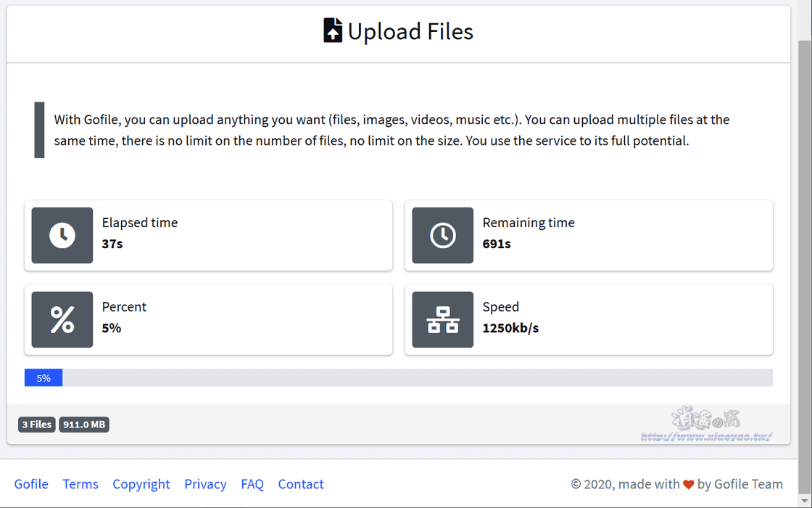Image resolution: width=812 pixels, height=508 pixels.
Task: Click the Elapsed time clock icon
Action: (x=62, y=235)
